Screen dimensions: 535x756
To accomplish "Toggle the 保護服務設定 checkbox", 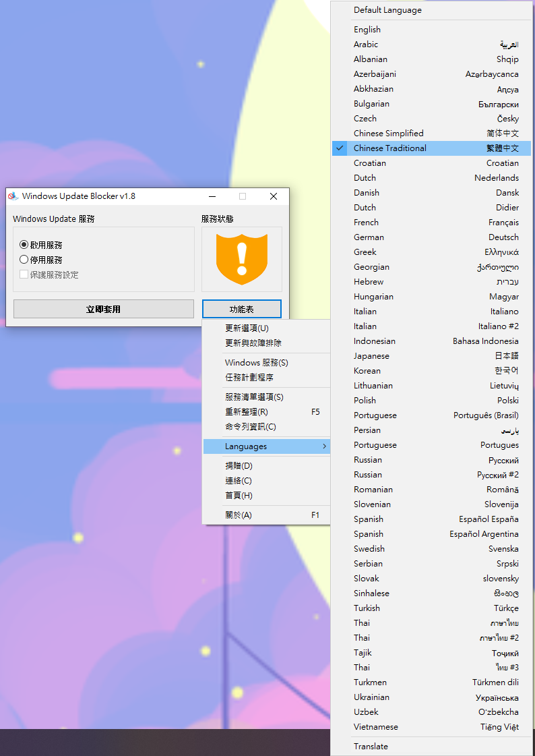I will 24,275.
